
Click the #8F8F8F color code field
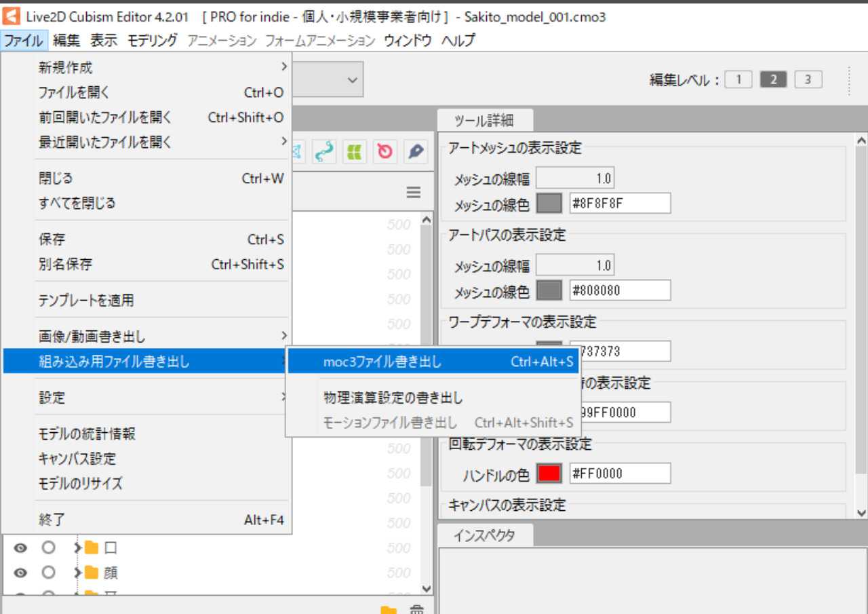coord(620,203)
